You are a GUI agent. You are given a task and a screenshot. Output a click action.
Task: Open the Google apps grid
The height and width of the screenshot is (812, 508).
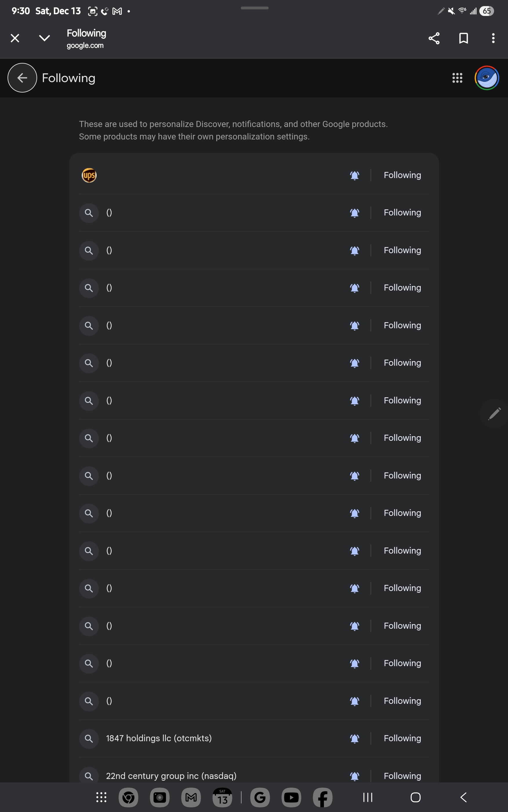[x=457, y=78]
